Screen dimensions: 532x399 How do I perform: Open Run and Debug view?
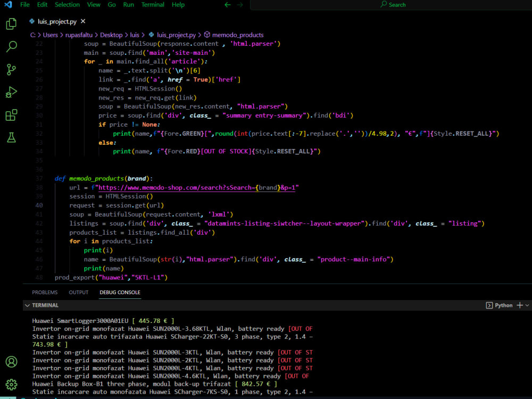[11, 92]
